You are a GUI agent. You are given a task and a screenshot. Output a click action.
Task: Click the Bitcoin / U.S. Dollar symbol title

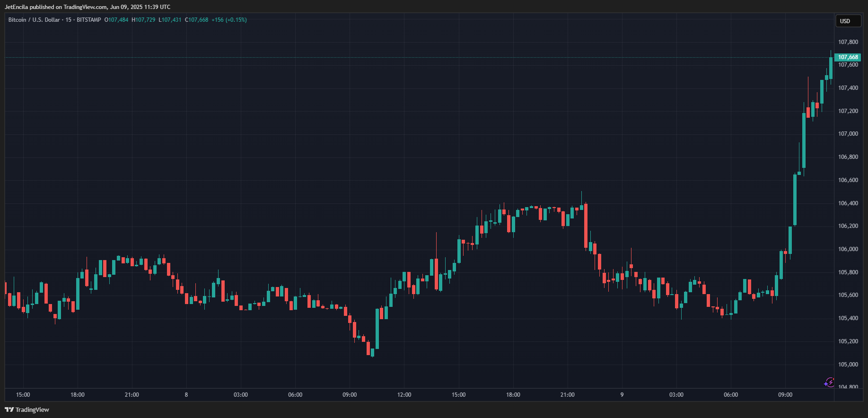(34, 20)
